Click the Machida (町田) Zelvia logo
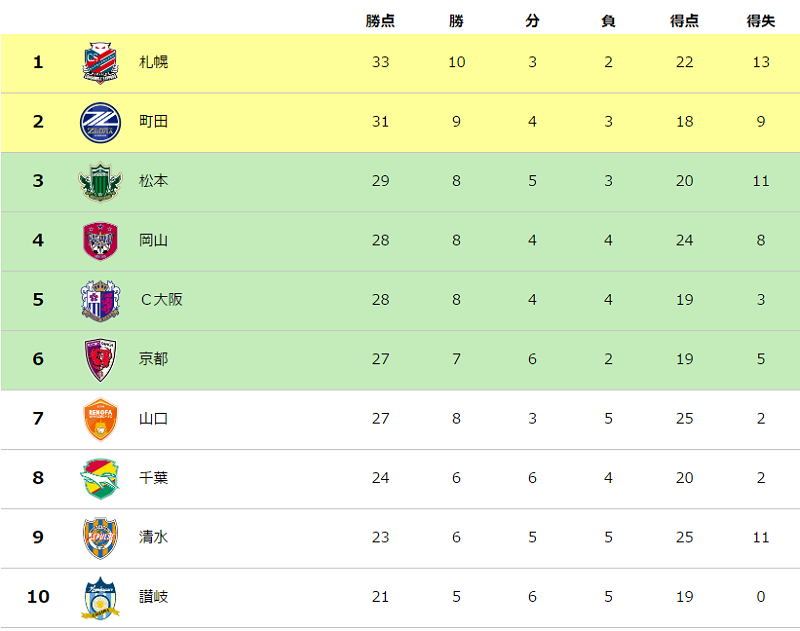The width and height of the screenshot is (800, 631). click(100, 122)
